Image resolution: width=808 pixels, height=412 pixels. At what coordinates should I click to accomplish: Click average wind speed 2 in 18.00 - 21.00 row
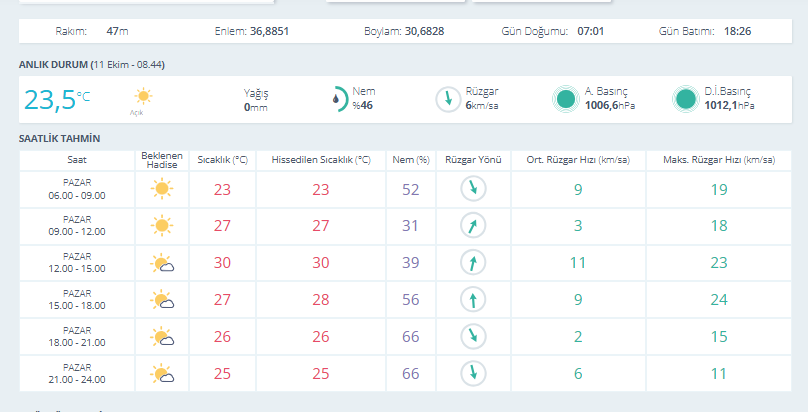[x=578, y=337]
